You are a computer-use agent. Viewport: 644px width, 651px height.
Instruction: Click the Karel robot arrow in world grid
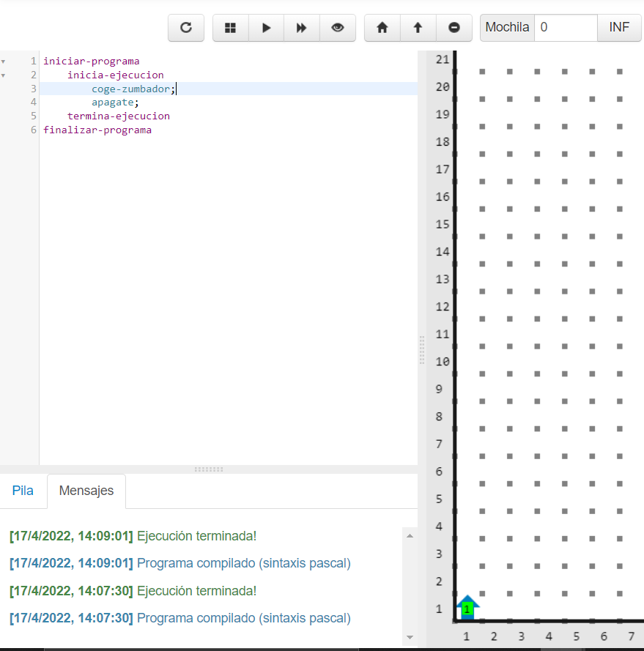467,607
